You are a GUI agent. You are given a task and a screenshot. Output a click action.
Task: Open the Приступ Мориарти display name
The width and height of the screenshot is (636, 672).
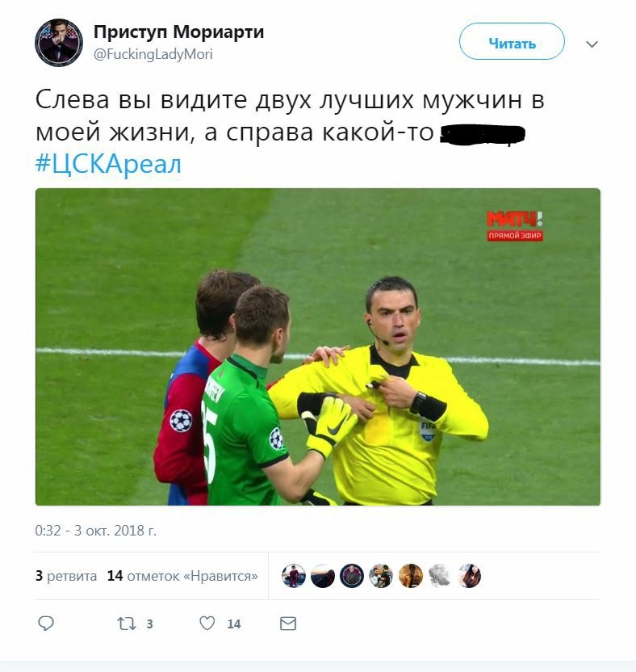click(x=178, y=31)
